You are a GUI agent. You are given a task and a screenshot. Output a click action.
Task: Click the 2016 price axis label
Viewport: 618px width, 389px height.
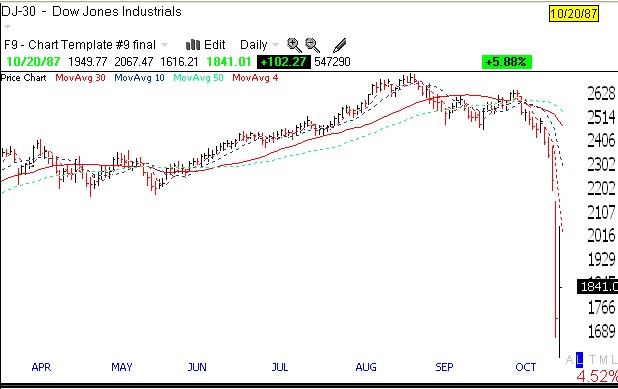[601, 236]
